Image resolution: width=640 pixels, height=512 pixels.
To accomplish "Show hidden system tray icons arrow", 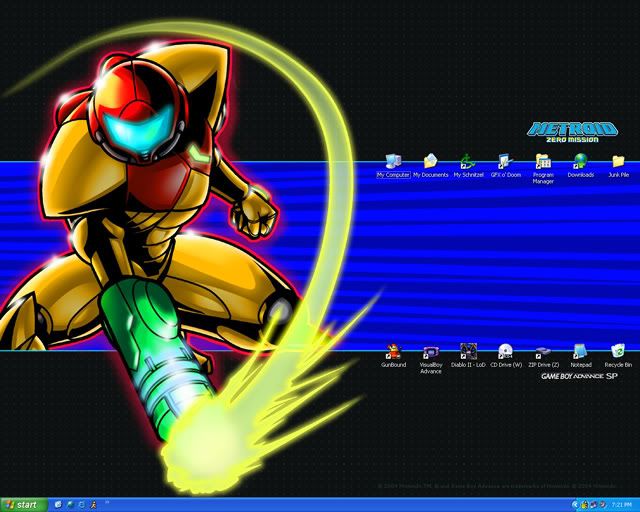I will tap(576, 505).
